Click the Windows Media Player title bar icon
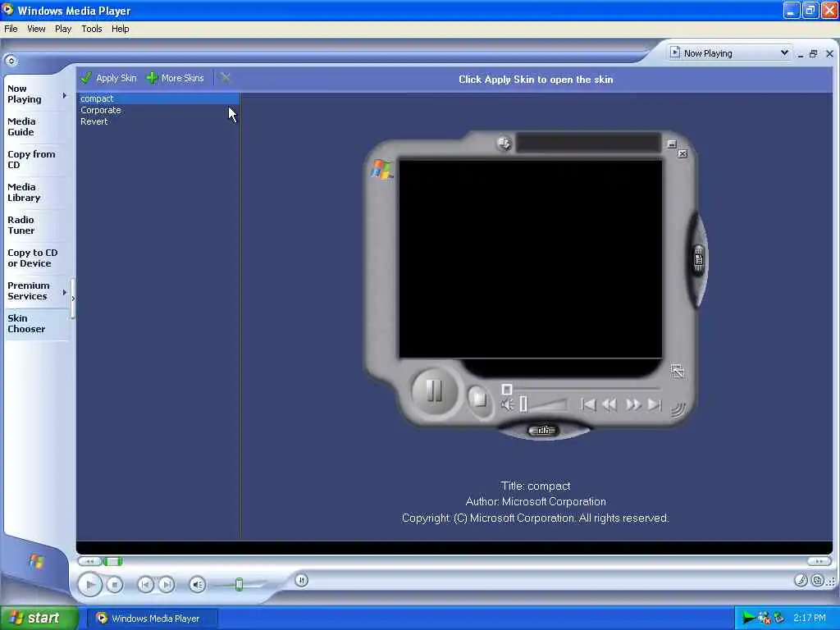Screen dimensions: 840x630 [x=7, y=10]
